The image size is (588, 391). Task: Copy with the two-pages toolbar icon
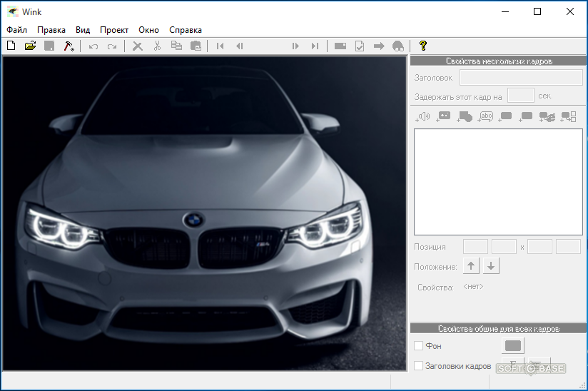[176, 46]
